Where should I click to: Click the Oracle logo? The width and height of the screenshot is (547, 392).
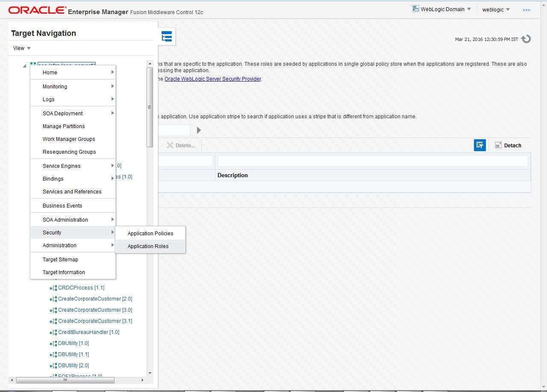(x=37, y=10)
